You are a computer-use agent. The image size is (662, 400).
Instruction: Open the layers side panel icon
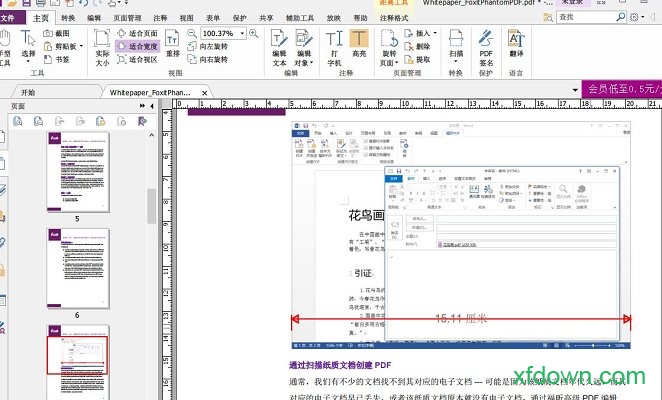point(3,190)
